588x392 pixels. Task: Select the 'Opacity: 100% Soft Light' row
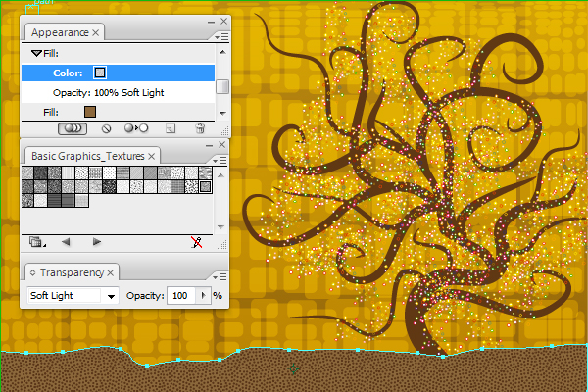point(118,93)
